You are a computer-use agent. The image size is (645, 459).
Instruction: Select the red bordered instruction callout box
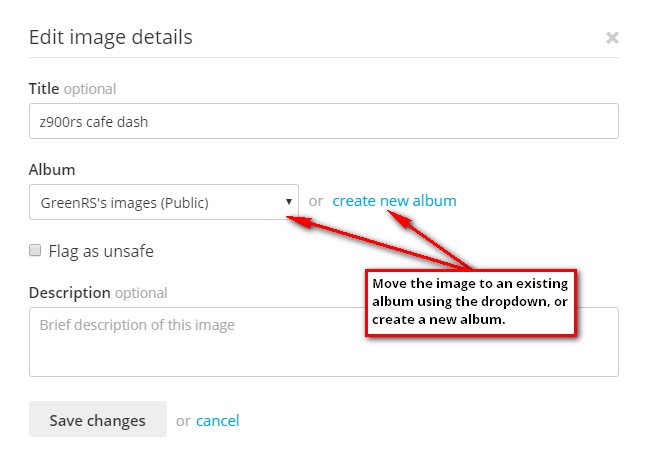tap(471, 303)
